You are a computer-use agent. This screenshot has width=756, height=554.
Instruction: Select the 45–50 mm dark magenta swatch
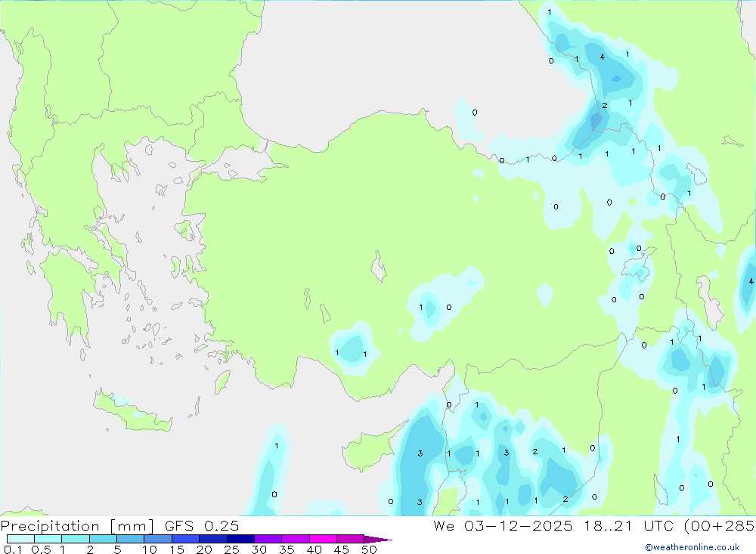point(351,539)
